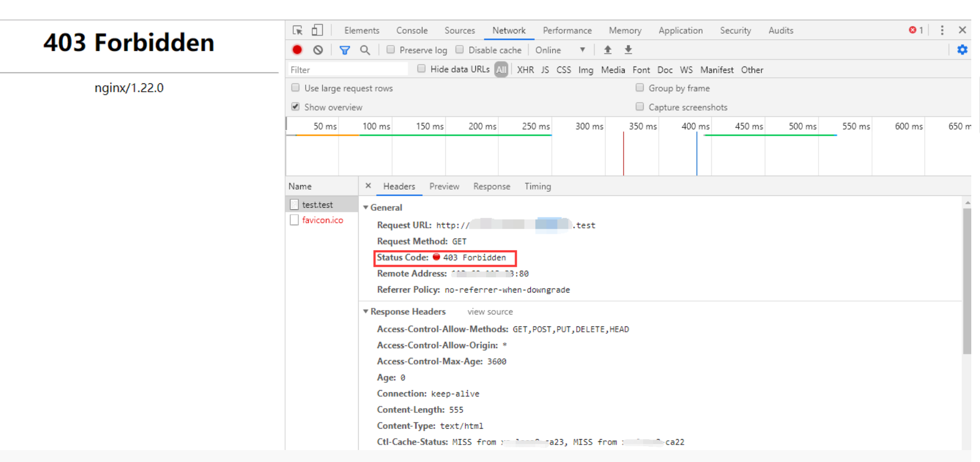Open network search with magnifier icon
Viewport: 980px width, 462px height.
click(x=365, y=50)
